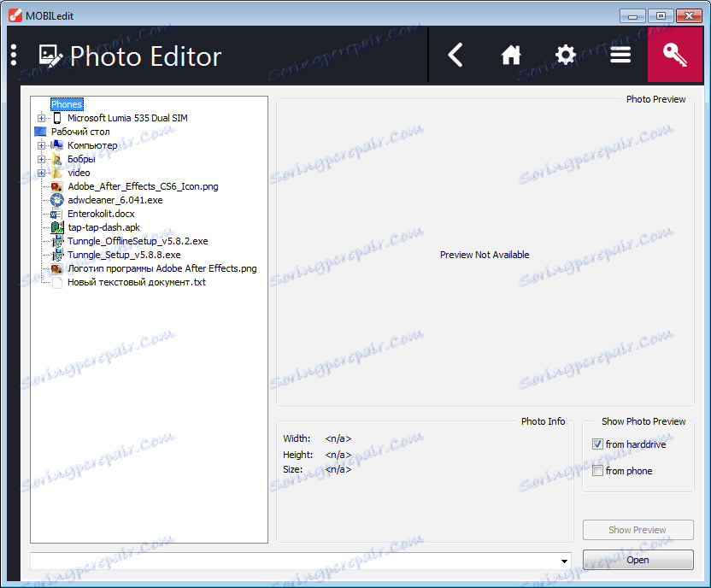Image resolution: width=711 pixels, height=588 pixels.
Task: Select the Phones root item
Action: [x=67, y=104]
